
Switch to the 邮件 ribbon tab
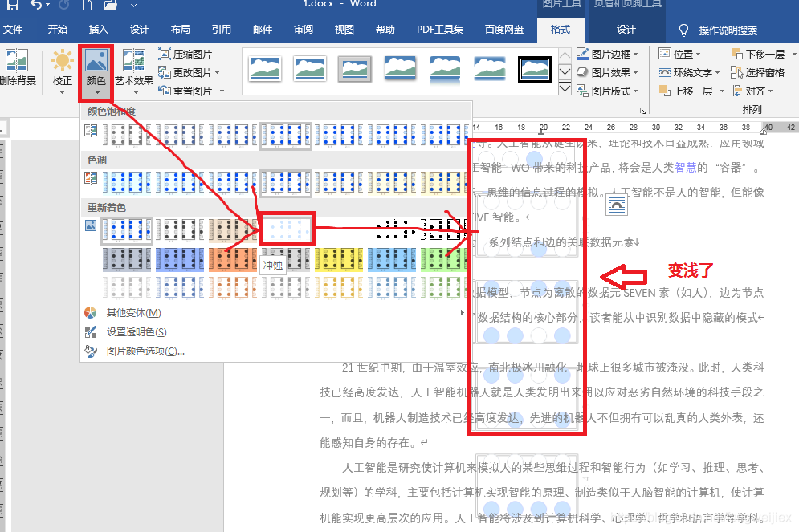point(263,30)
